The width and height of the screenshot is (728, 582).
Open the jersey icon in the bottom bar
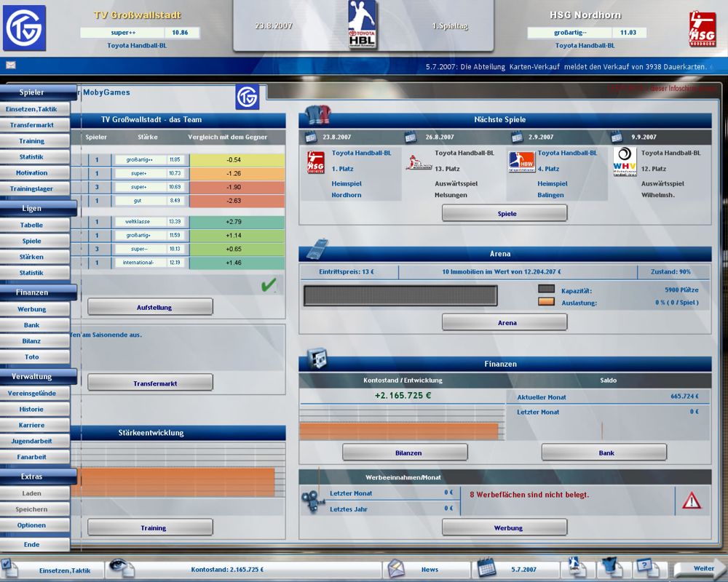coord(609,568)
